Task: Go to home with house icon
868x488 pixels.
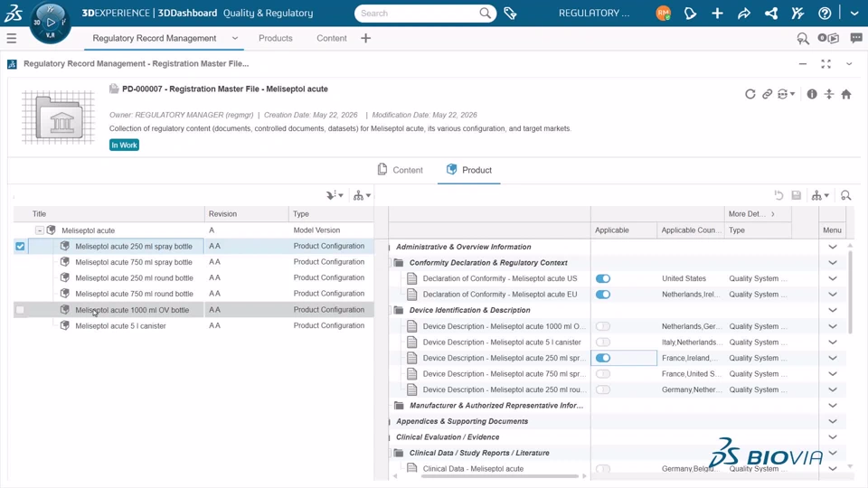Action: click(x=846, y=94)
